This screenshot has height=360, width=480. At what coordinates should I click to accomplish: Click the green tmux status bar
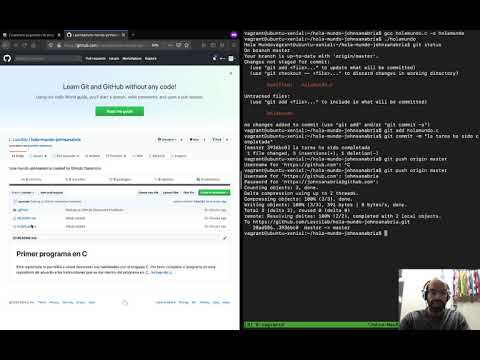click(x=322, y=324)
